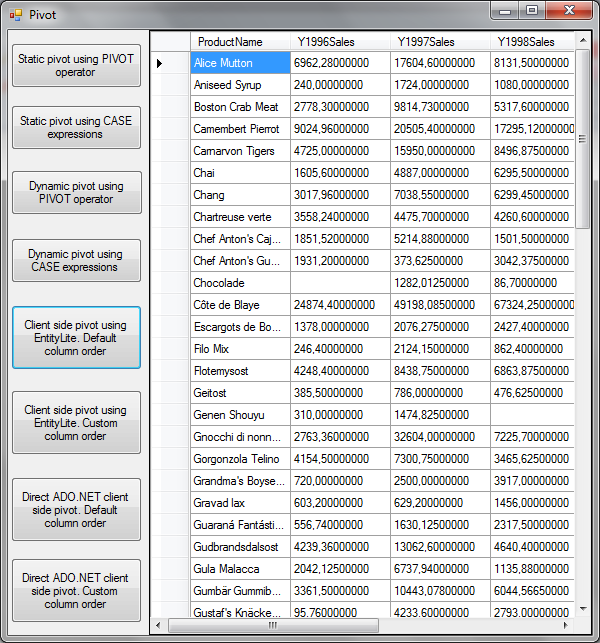Image resolution: width=600 pixels, height=643 pixels.
Task: Sort by ProductName column header
Action: [x=240, y=42]
